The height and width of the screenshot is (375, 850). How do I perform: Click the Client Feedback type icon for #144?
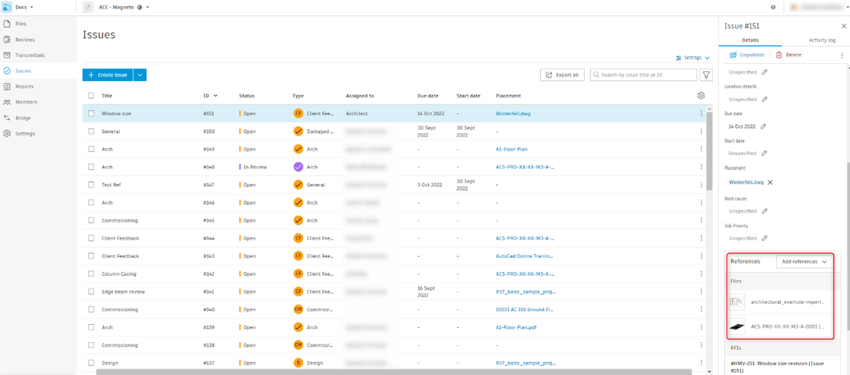tap(298, 238)
